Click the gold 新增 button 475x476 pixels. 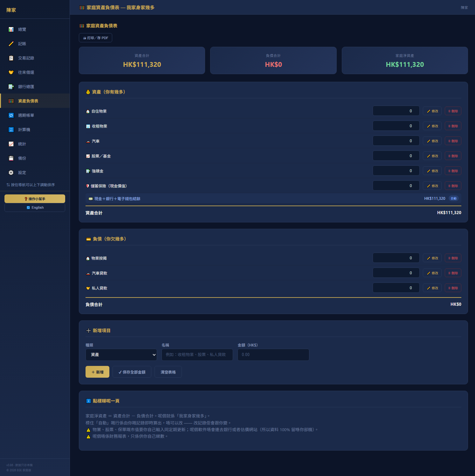(97, 372)
